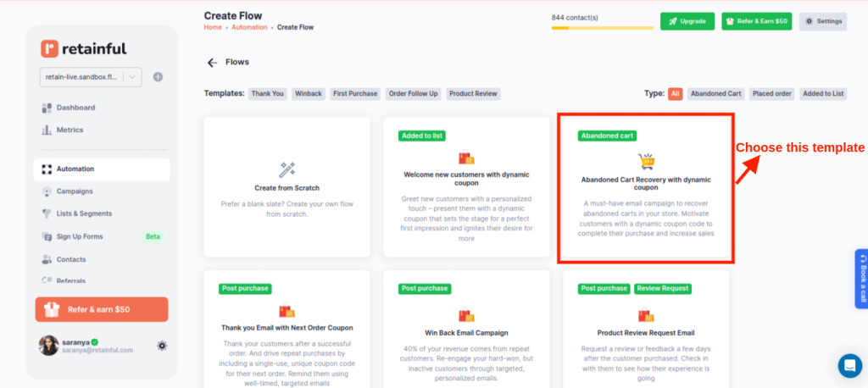Image resolution: width=868 pixels, height=388 pixels.
Task: Filter templates by Winback
Action: (309, 94)
